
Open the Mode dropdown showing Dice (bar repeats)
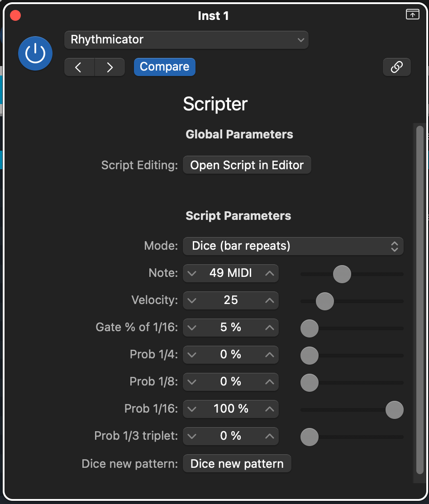293,246
